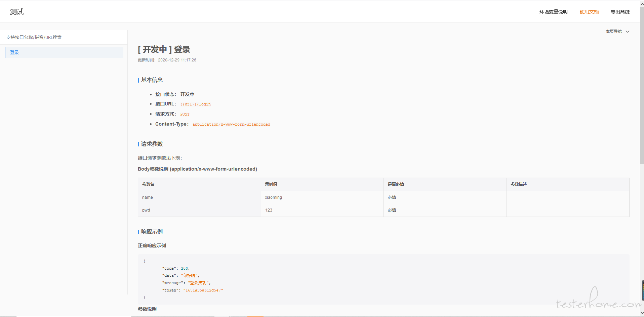The height and width of the screenshot is (317, 644).
Task: Click the POST request method value
Action: click(x=185, y=114)
